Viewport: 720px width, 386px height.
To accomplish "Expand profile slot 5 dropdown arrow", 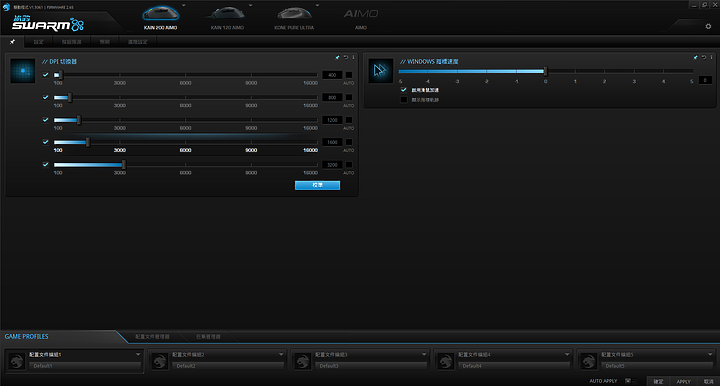I will (710, 354).
